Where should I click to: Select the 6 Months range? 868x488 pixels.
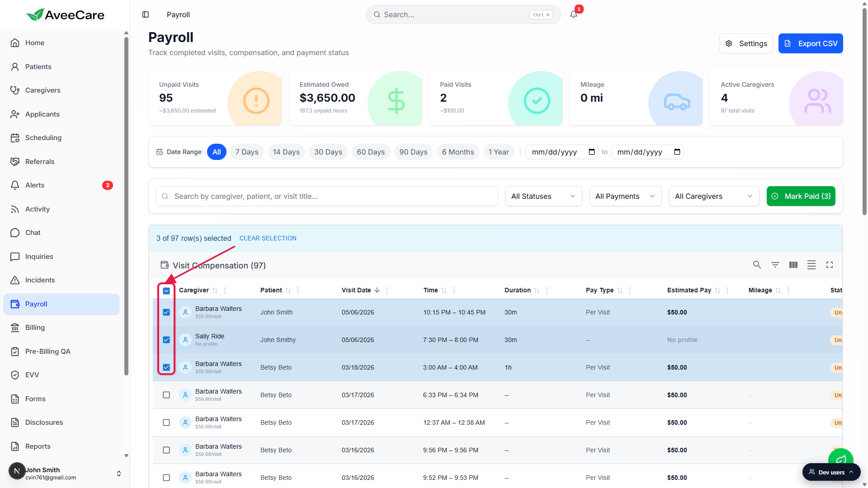pos(458,152)
